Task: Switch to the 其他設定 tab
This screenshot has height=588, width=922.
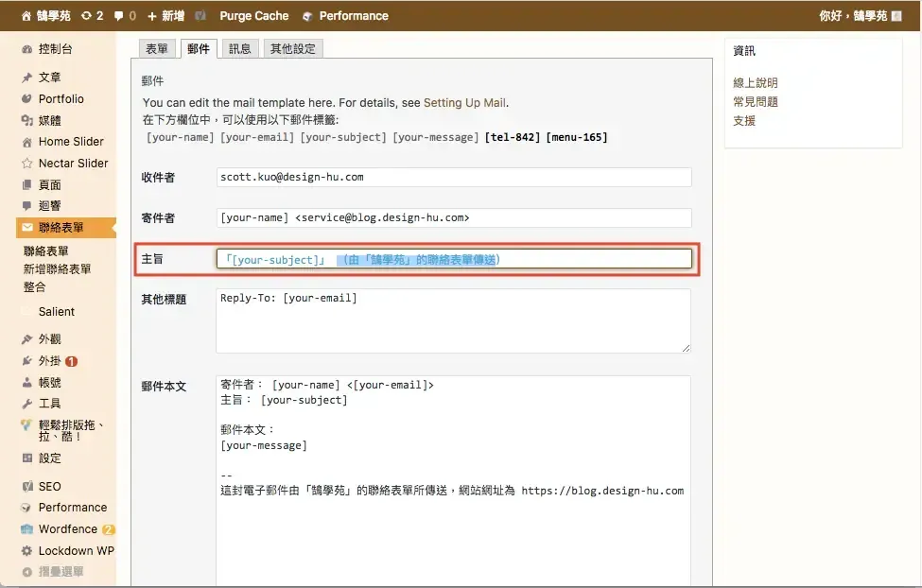Action: pyautogui.click(x=293, y=49)
